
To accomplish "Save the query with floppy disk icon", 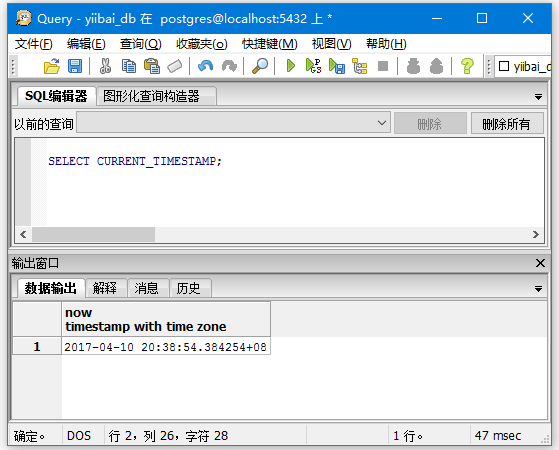I will [75, 66].
